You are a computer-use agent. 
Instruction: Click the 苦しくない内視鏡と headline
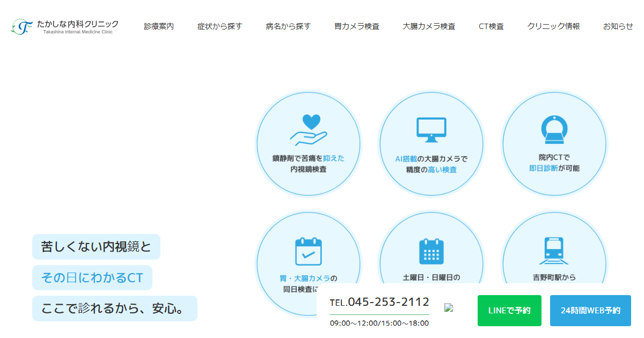click(97, 247)
